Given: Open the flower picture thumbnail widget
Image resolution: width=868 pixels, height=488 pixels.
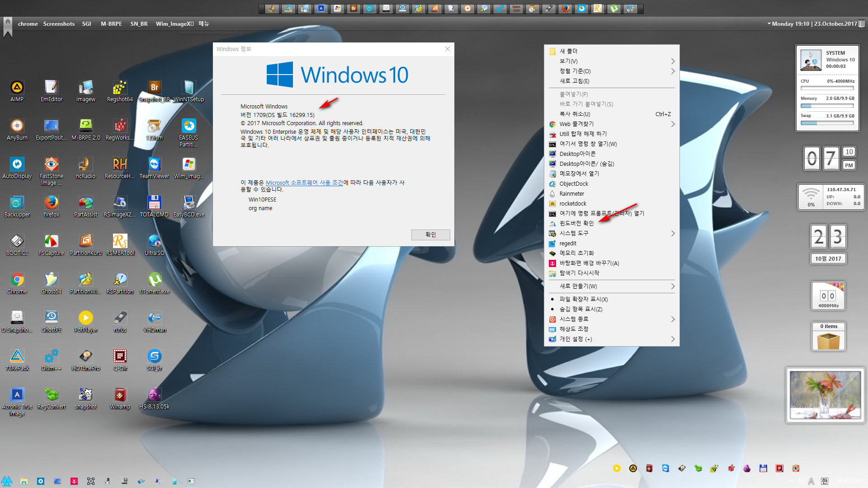Looking at the screenshot, I should coord(825,395).
